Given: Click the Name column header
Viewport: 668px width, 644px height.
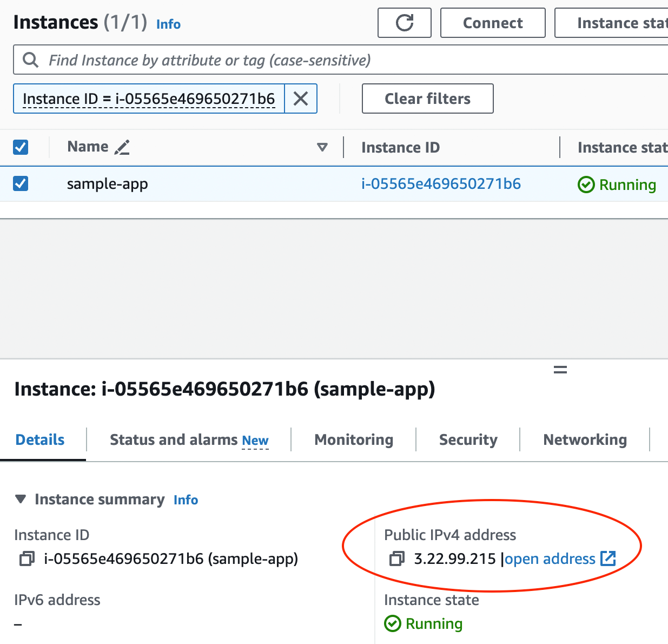Looking at the screenshot, I should pos(88,147).
